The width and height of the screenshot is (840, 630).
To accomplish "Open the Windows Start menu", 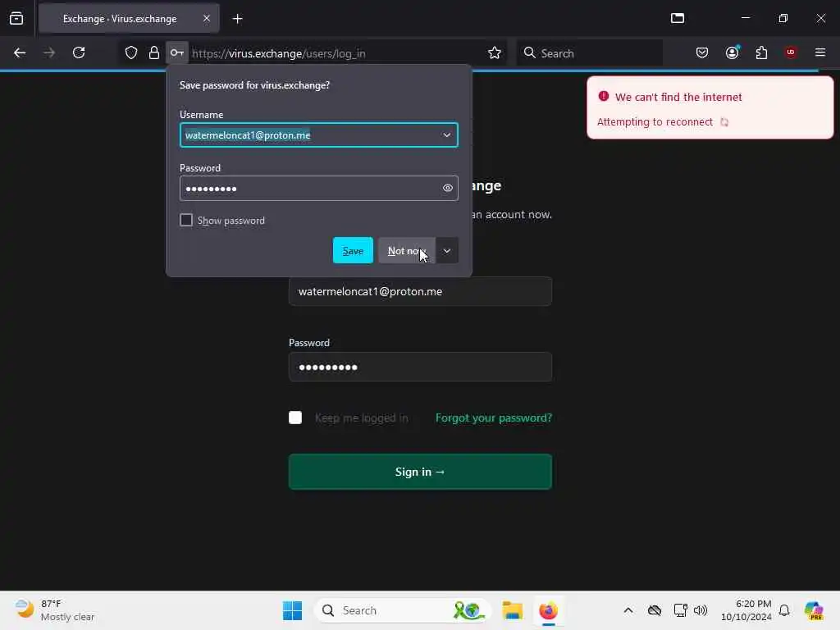I will (293, 610).
